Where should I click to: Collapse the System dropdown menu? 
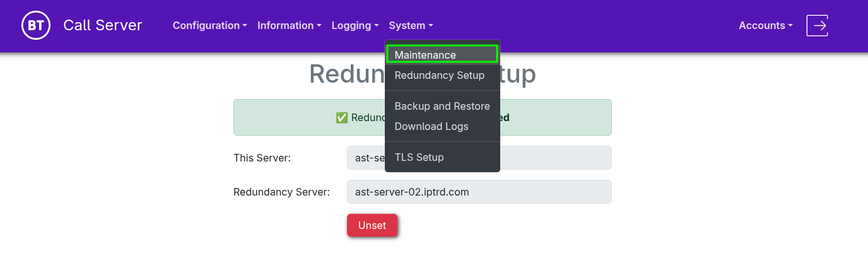click(411, 25)
